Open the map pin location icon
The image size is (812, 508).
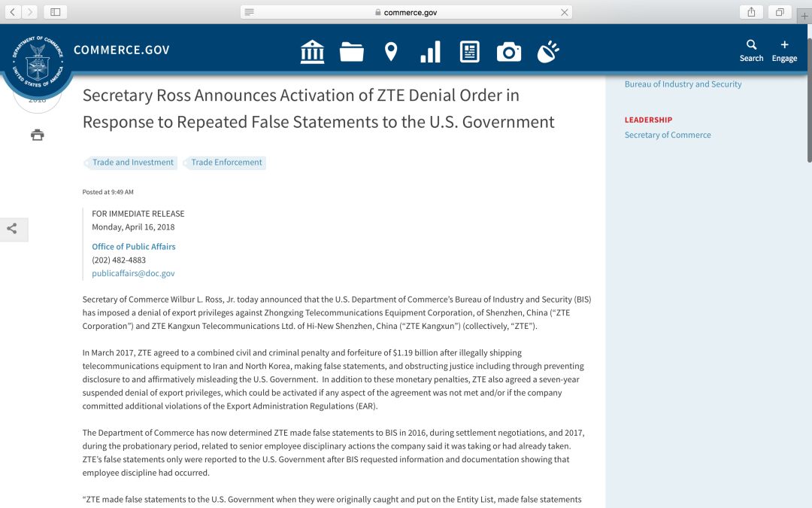click(x=391, y=52)
